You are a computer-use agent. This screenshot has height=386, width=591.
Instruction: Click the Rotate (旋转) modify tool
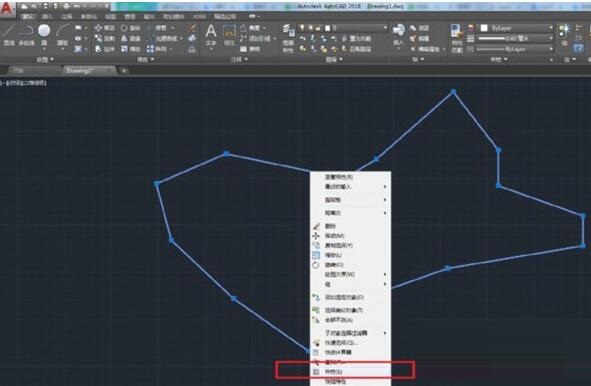131,28
